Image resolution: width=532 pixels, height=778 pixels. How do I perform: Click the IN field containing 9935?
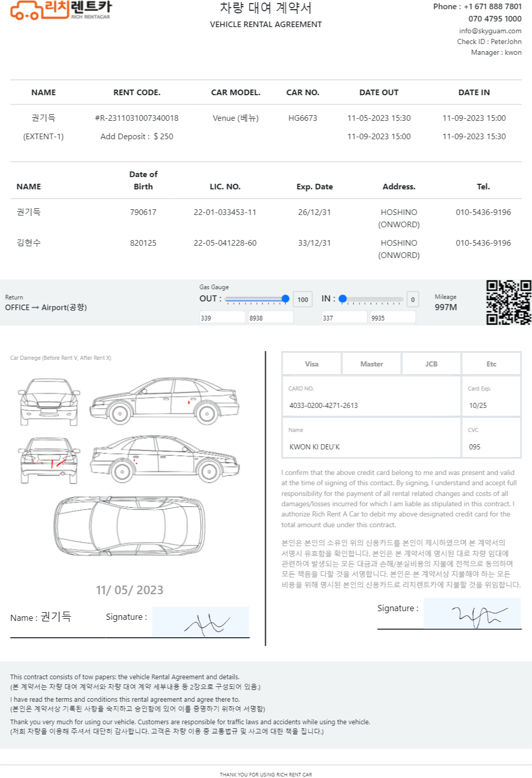(393, 317)
